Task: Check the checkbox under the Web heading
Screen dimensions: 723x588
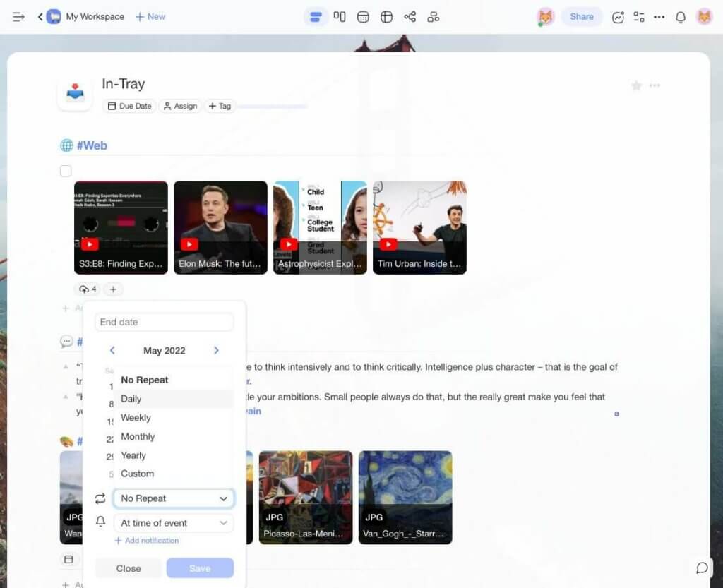Action: (x=66, y=171)
